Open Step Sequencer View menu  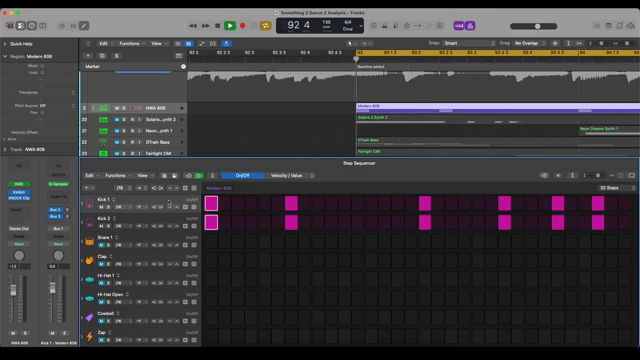pos(144,176)
